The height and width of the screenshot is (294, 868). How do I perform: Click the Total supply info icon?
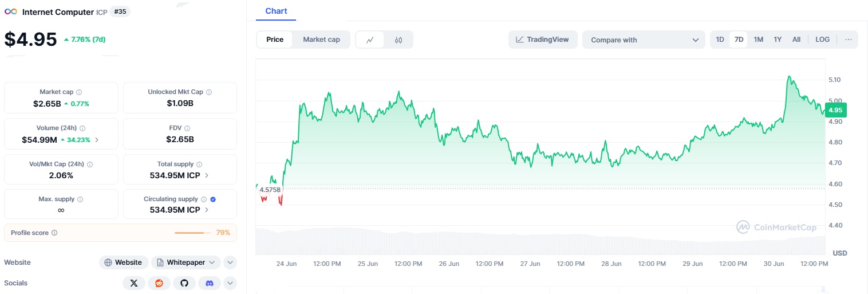200,164
